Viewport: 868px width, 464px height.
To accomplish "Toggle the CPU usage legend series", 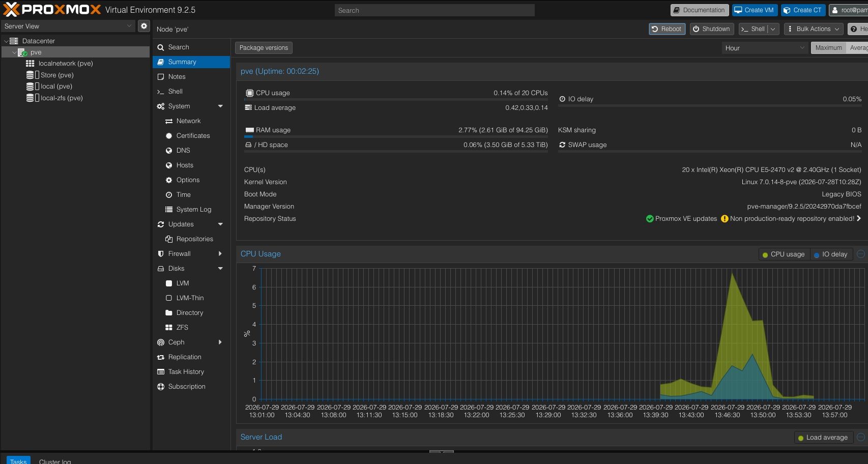I will pyautogui.click(x=784, y=254).
